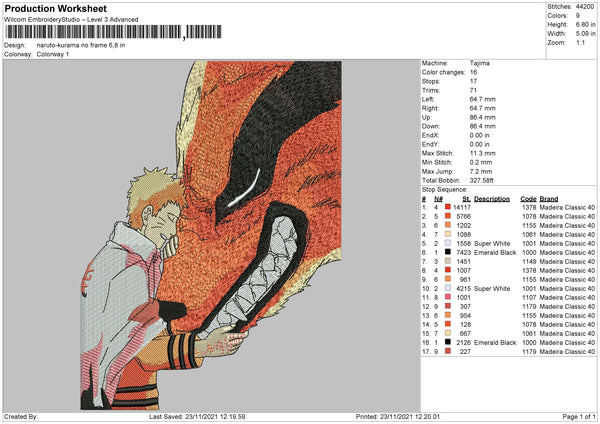Click the Color changes value 16
Image resolution: width=600 pixels, height=424 pixels.
click(473, 72)
